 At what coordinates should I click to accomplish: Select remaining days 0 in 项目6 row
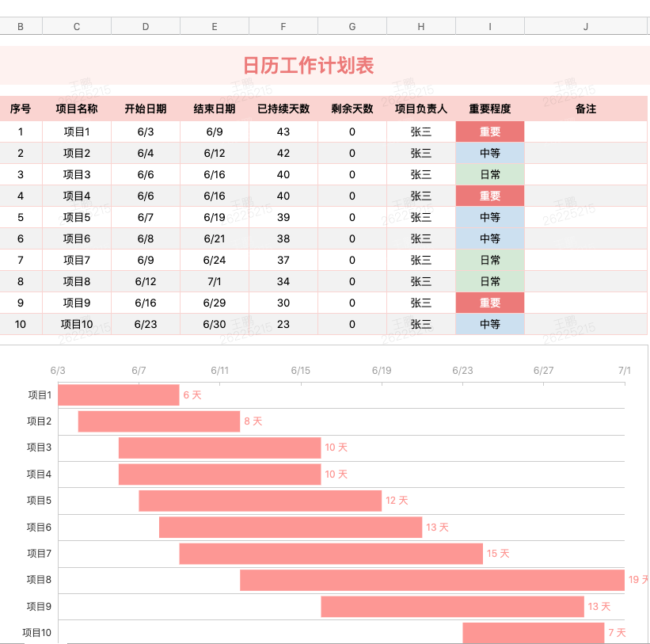[x=352, y=239]
